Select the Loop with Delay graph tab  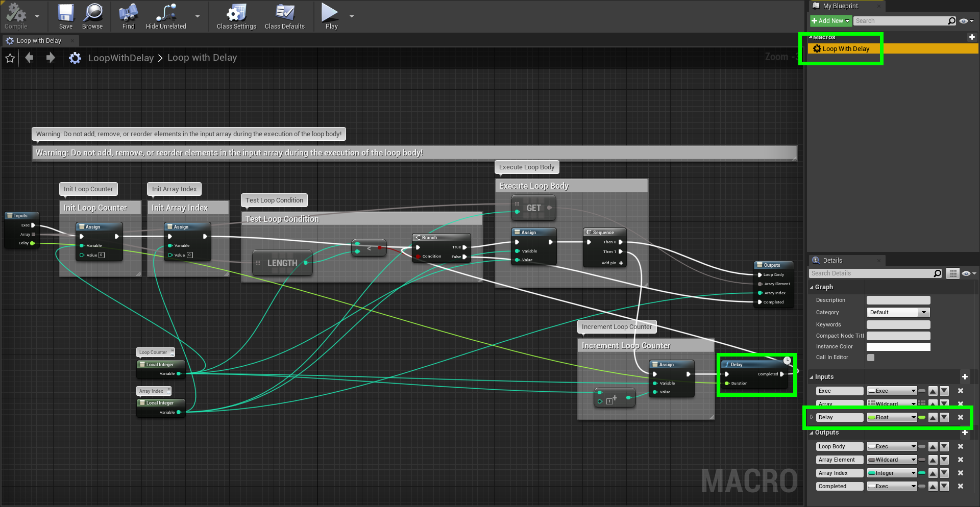pos(39,41)
